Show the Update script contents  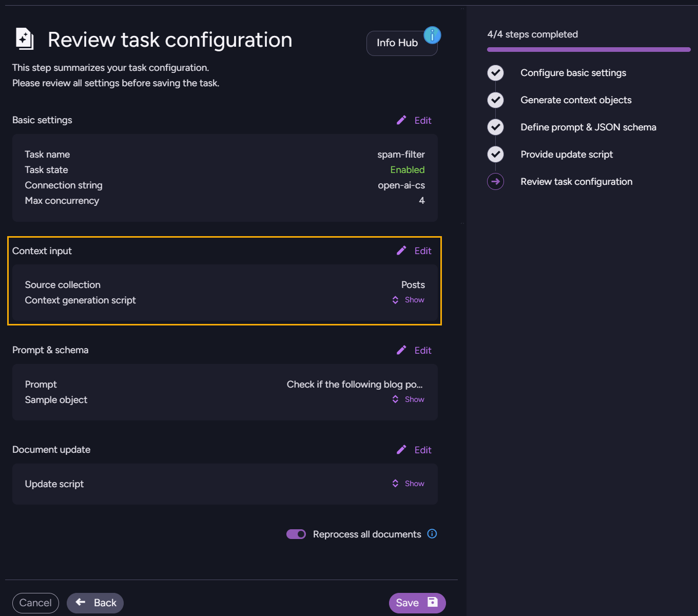(409, 484)
